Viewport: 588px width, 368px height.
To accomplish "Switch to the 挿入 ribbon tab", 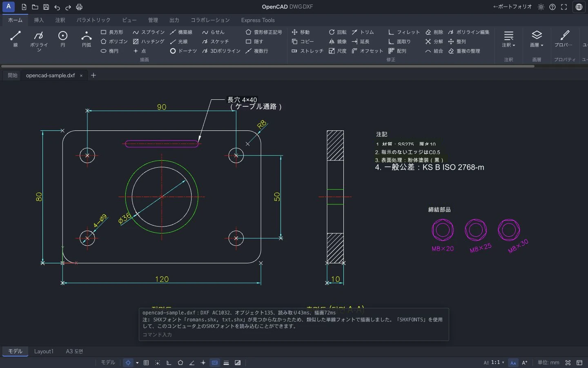I will 39,20.
